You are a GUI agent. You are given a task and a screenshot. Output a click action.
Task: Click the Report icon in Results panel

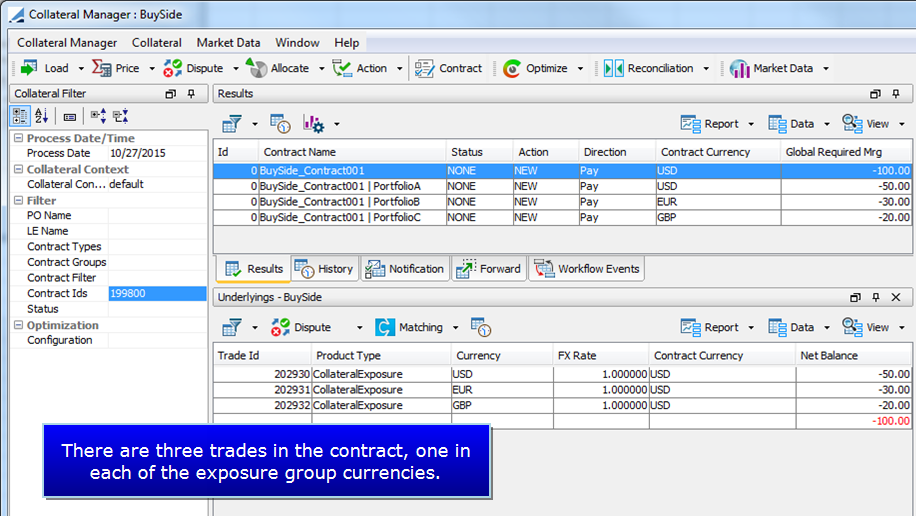(691, 124)
